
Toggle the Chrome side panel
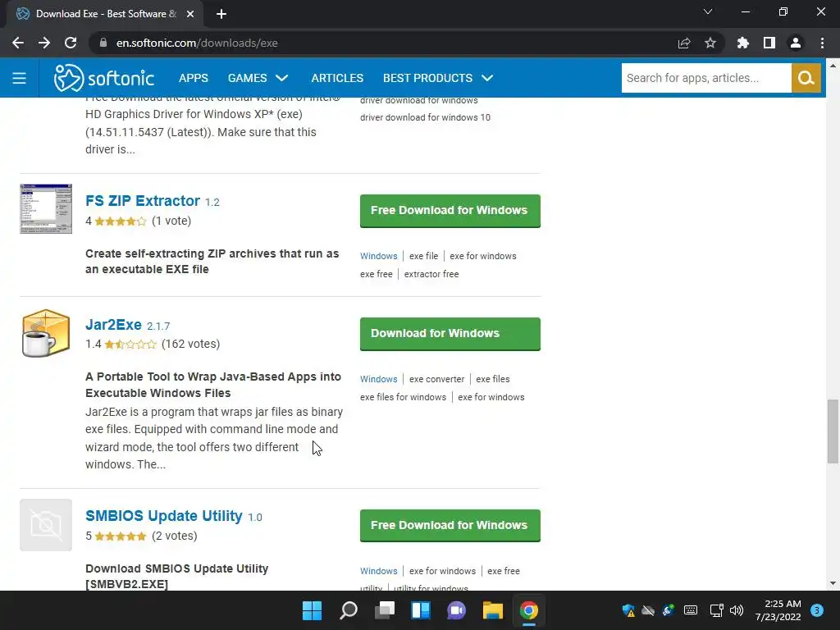(769, 43)
